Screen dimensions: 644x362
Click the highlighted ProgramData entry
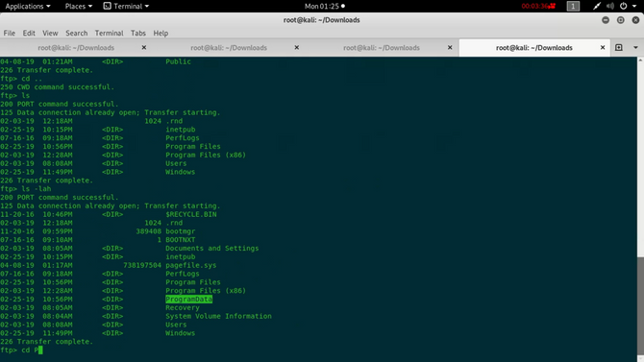188,300
